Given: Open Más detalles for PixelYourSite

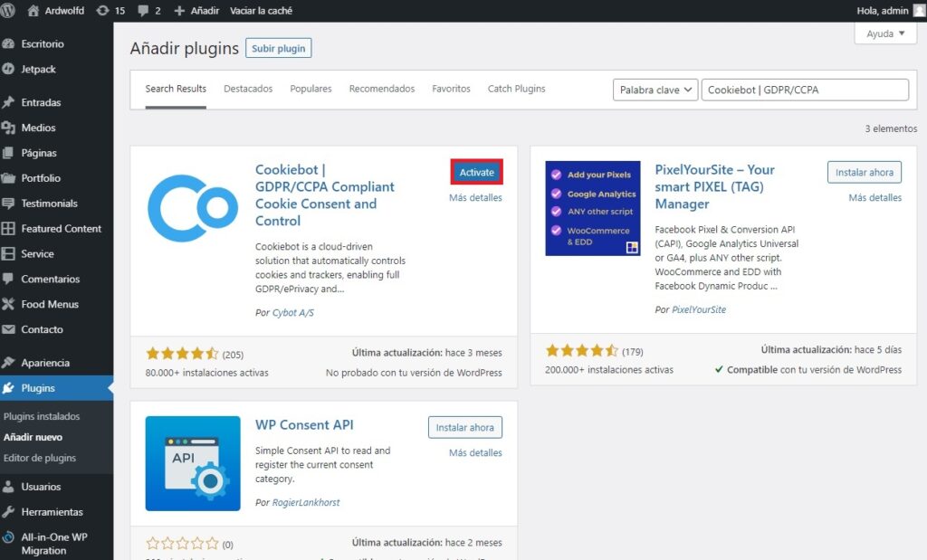Looking at the screenshot, I should point(875,198).
